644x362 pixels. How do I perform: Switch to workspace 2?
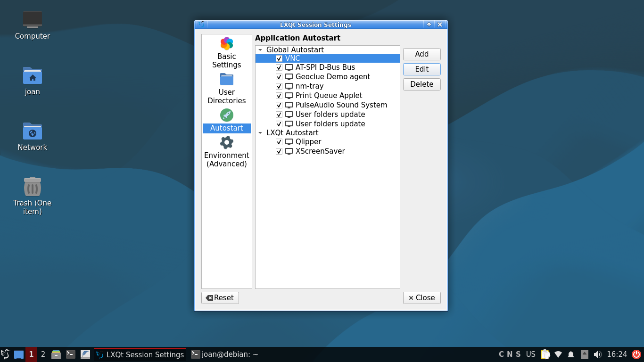point(43,354)
